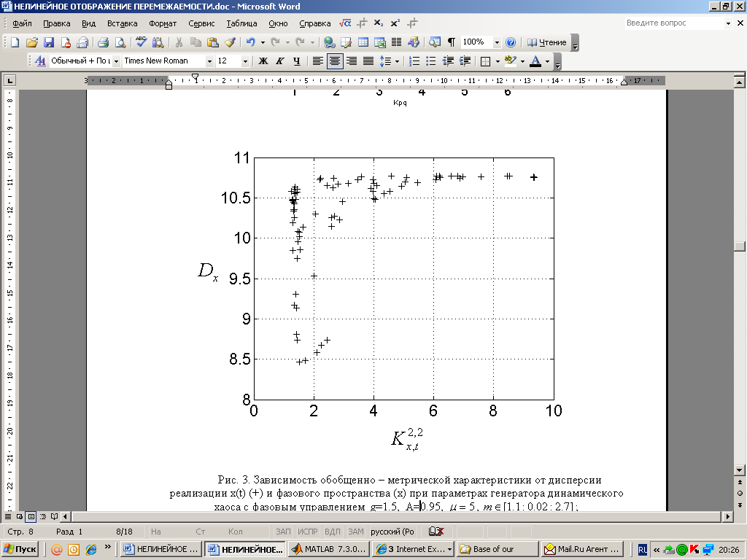Image resolution: width=747 pixels, height=560 pixels.
Task: Open Styles and Formatting pane icon
Action: (x=41, y=61)
